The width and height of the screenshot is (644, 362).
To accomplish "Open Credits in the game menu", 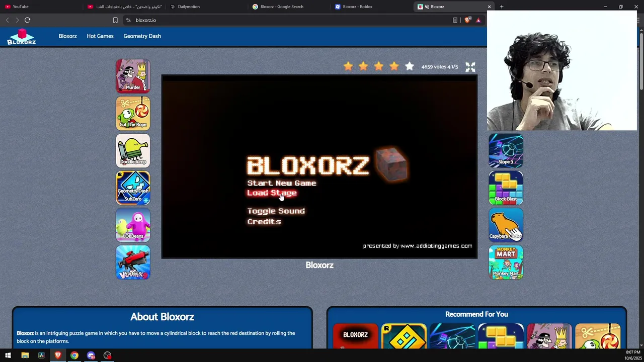I will pos(264,222).
